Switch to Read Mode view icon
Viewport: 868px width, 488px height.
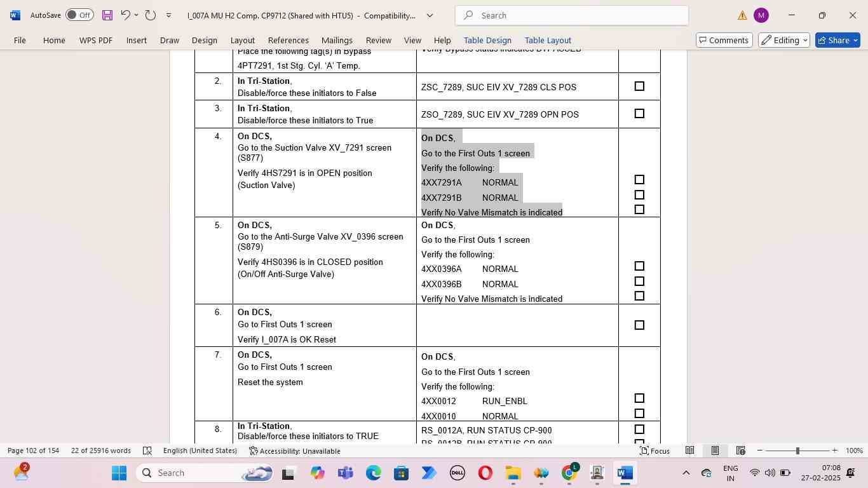pos(689,451)
